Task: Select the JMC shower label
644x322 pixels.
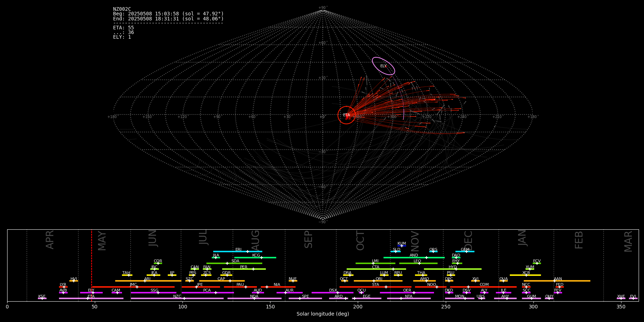Action: point(133,285)
